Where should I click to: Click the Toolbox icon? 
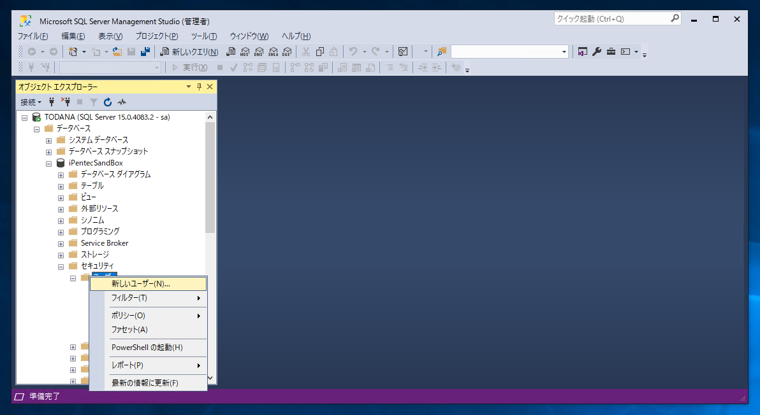tap(611, 51)
